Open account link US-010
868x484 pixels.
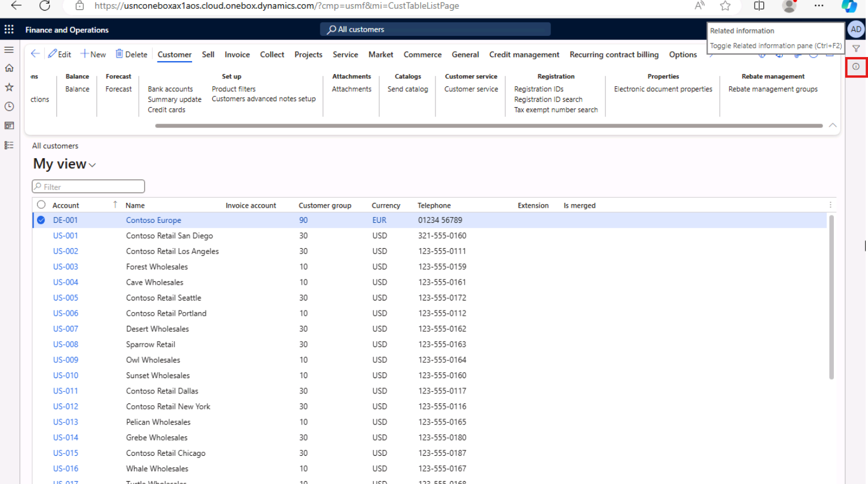tap(66, 375)
